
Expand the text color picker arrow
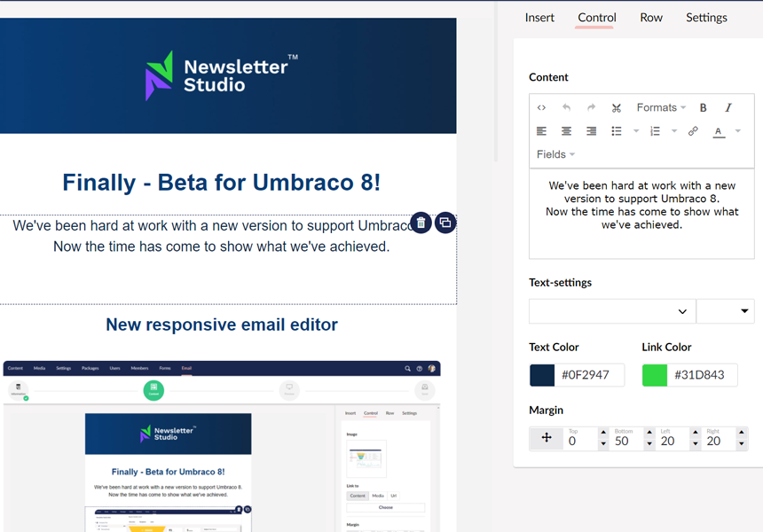coord(738,131)
